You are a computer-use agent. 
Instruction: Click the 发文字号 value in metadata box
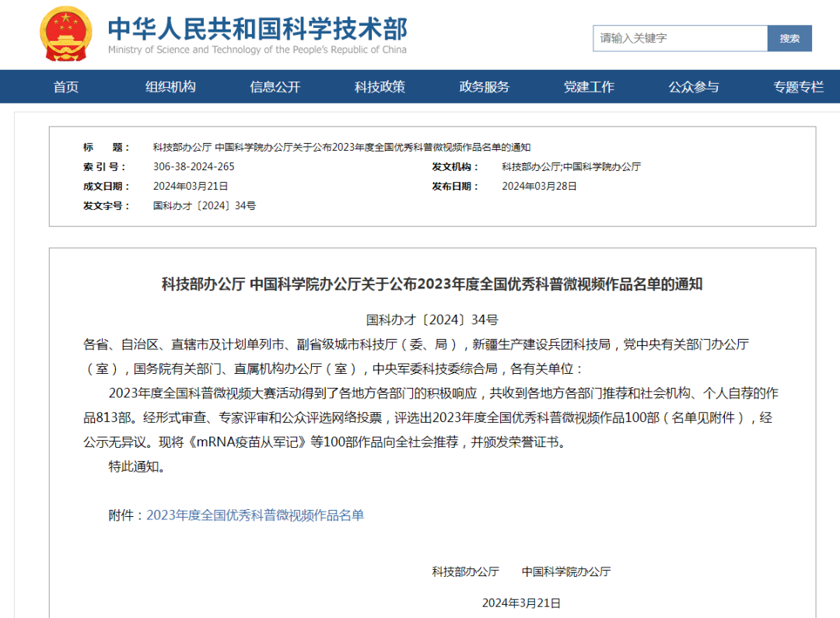coord(205,206)
